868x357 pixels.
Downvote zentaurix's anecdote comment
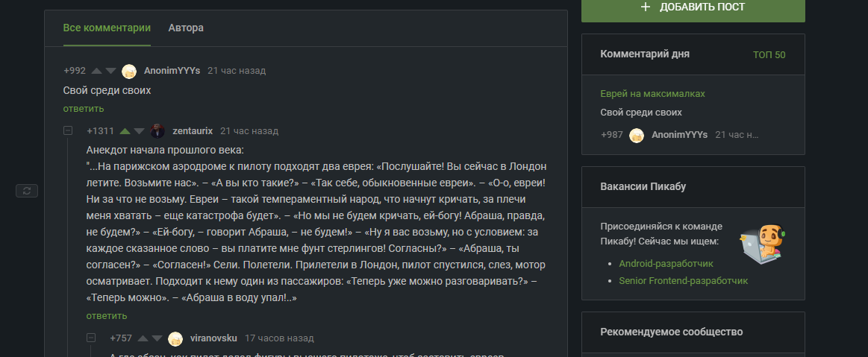point(139,131)
